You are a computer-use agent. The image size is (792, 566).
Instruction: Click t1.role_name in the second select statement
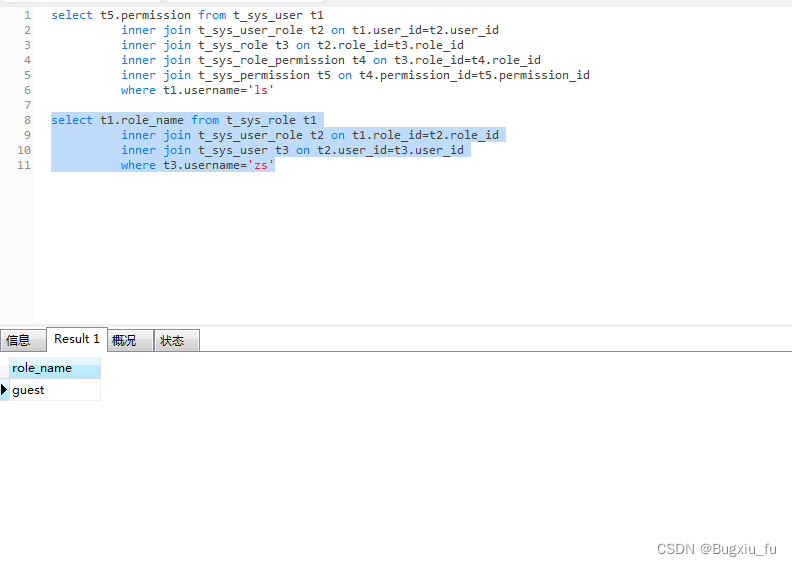point(142,120)
